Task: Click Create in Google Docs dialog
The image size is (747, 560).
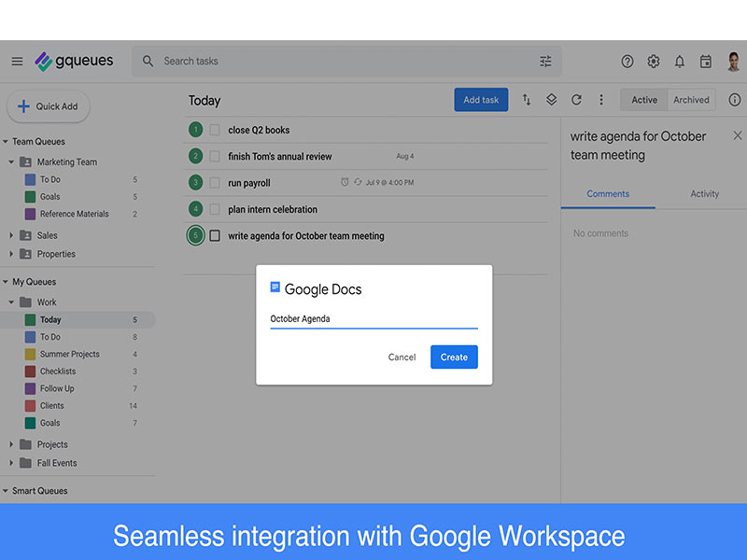Action: click(x=454, y=357)
